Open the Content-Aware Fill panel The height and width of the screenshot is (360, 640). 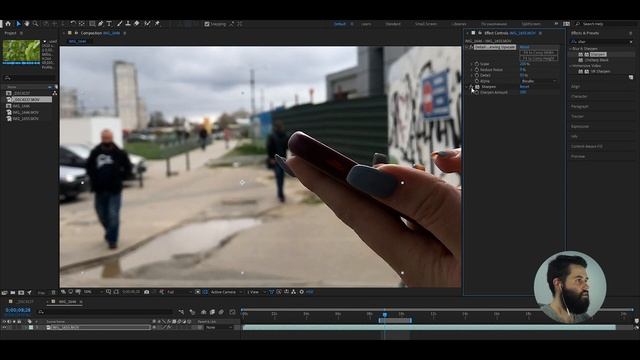[587, 146]
